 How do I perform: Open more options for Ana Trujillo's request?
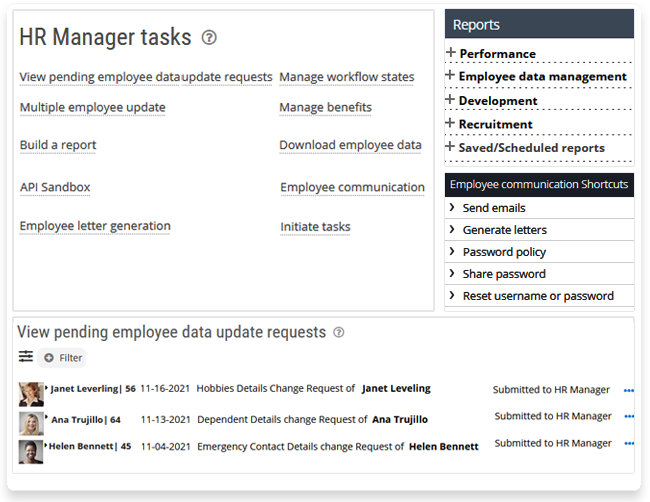(x=628, y=417)
